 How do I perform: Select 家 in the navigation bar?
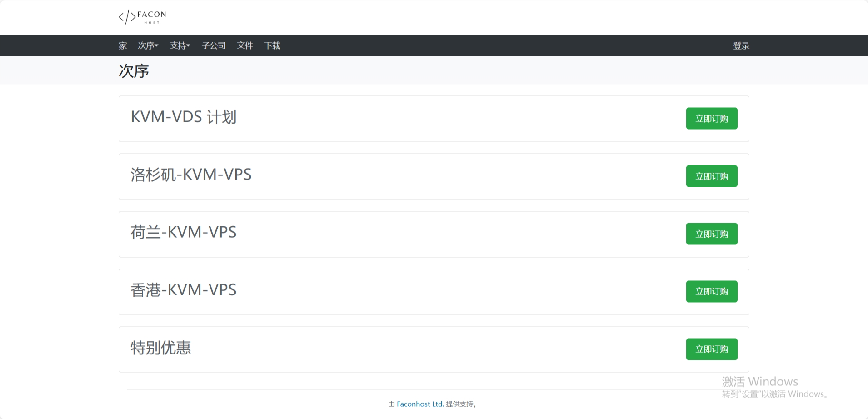[122, 45]
